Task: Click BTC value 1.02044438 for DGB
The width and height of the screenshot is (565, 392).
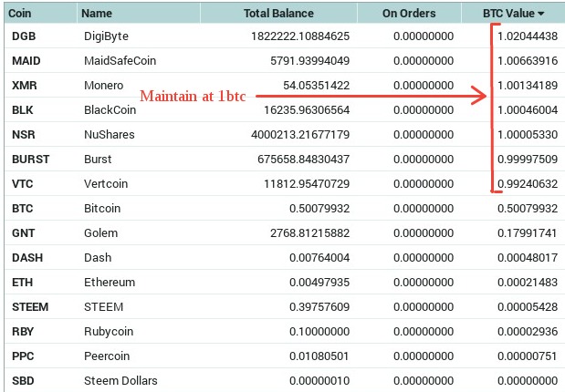Action: coord(528,36)
